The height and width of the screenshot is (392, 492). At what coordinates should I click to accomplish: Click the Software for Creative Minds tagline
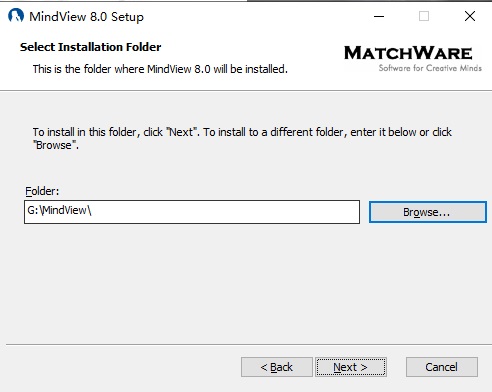click(430, 68)
